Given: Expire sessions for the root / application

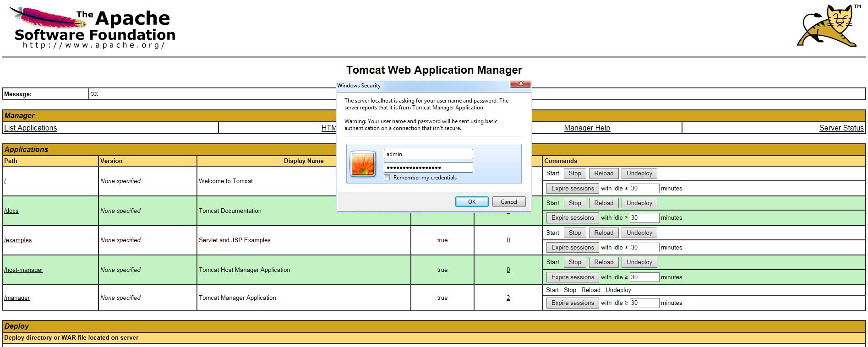Looking at the screenshot, I should pyautogui.click(x=573, y=189).
